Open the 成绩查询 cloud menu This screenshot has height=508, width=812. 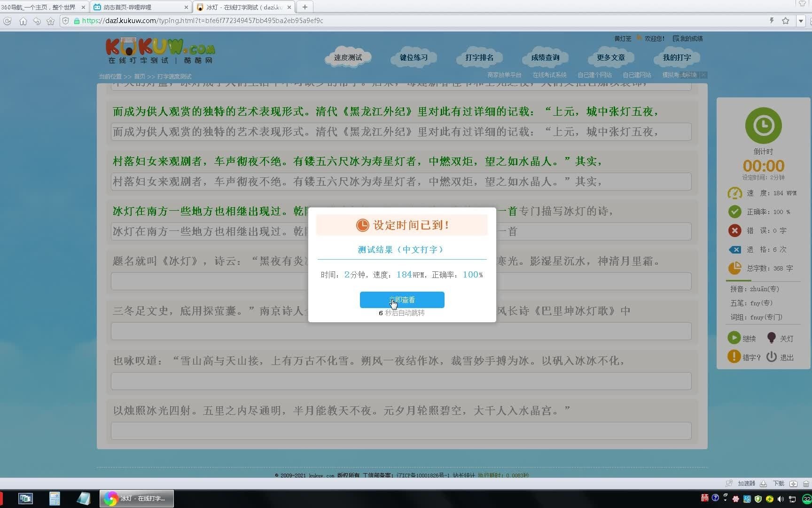click(x=545, y=57)
